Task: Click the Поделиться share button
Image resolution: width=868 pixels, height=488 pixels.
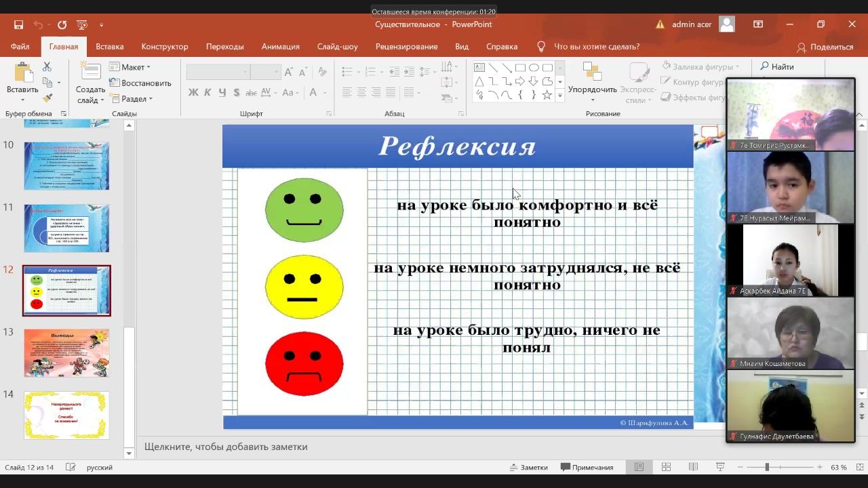Action: [x=825, y=47]
